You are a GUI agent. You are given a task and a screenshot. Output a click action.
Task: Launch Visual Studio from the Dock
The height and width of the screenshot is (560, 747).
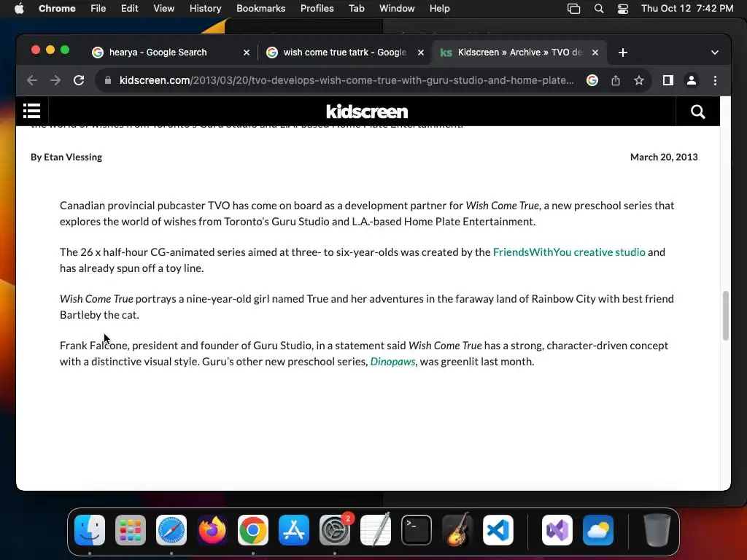click(x=557, y=530)
